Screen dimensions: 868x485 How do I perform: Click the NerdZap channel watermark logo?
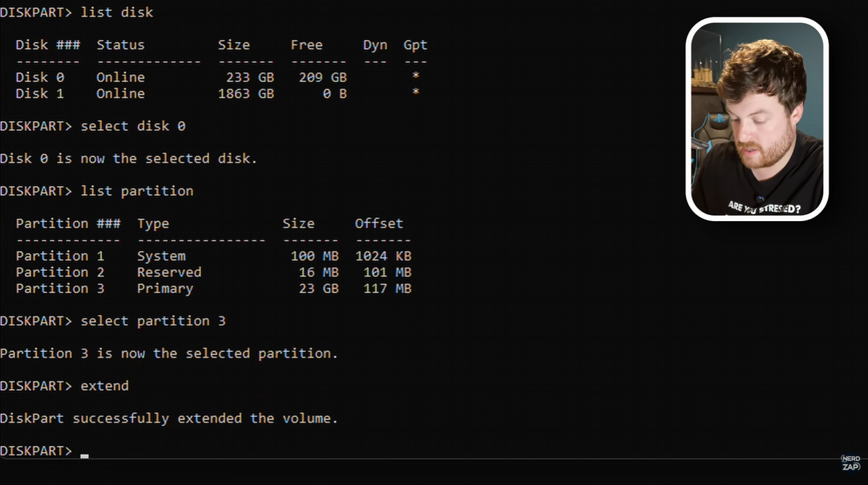tap(850, 463)
